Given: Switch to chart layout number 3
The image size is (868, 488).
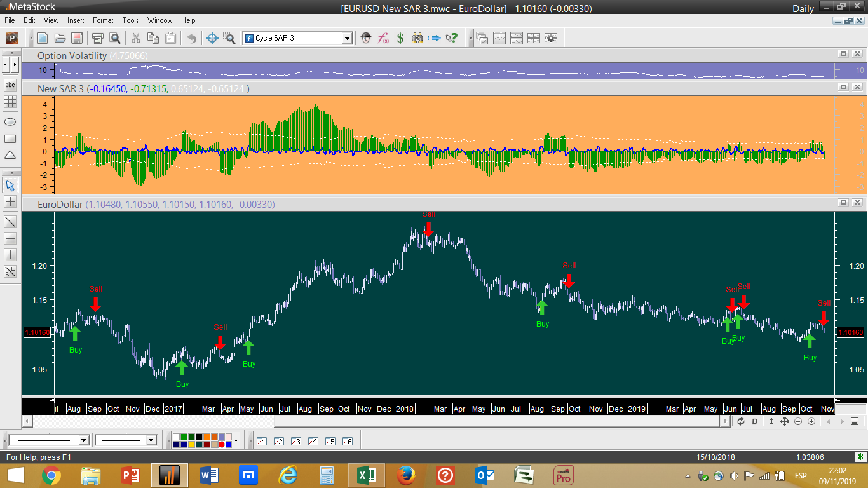Looking at the screenshot, I should [x=295, y=441].
